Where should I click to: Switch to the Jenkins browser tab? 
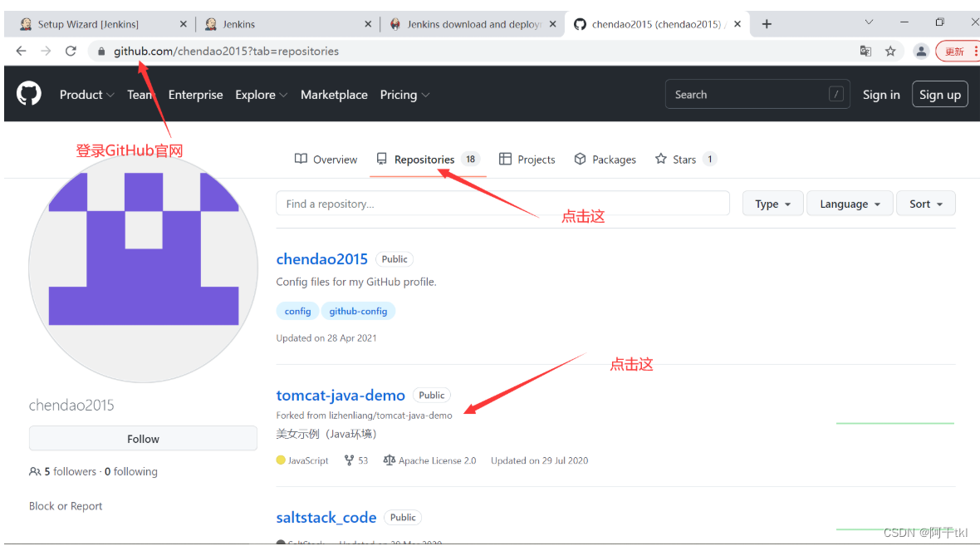tap(287, 24)
